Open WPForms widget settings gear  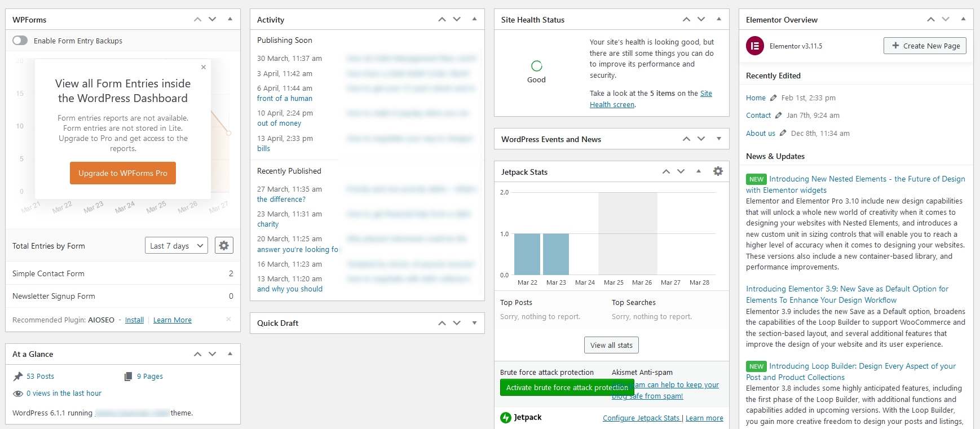click(x=224, y=246)
